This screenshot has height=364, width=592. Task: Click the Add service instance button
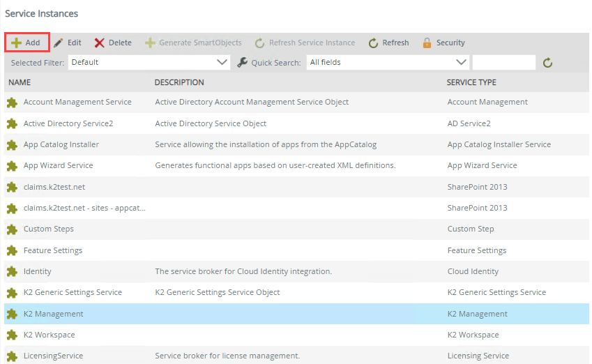26,43
